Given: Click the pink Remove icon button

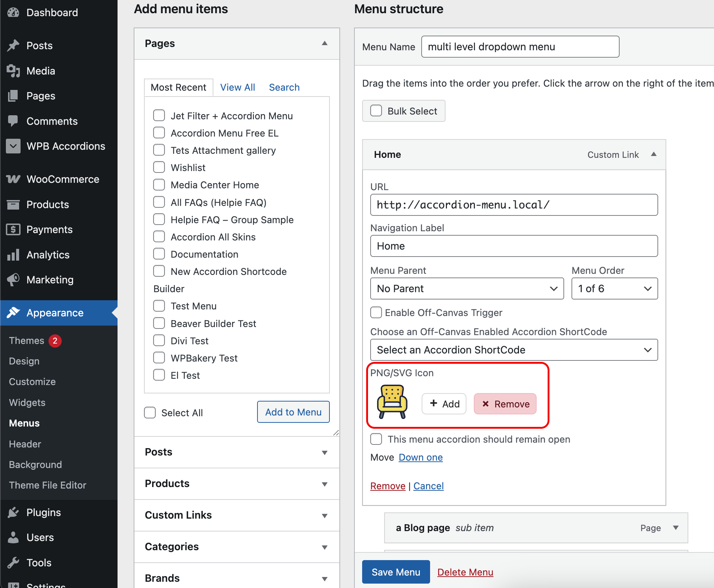Looking at the screenshot, I should coord(505,404).
